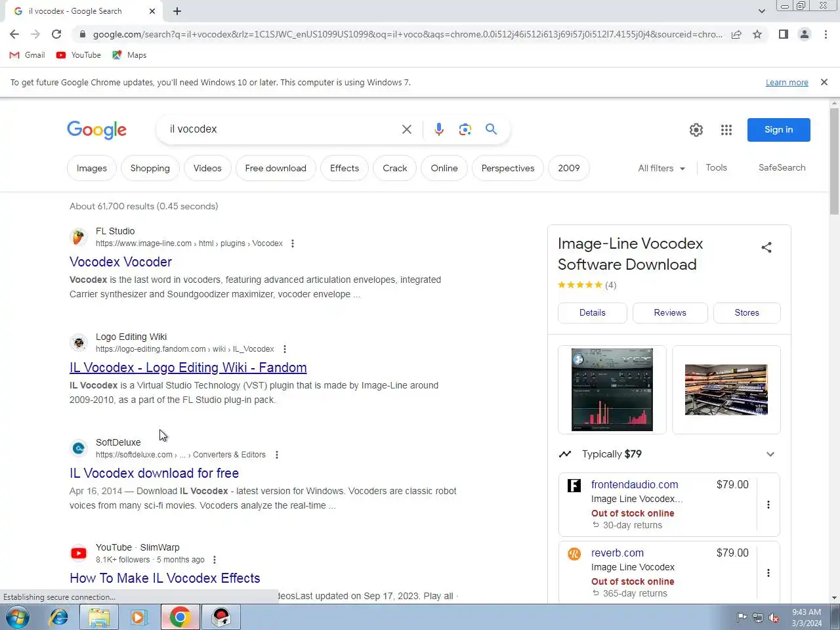Open IL Vocodex Logo Editing Wiki link

coord(188,367)
